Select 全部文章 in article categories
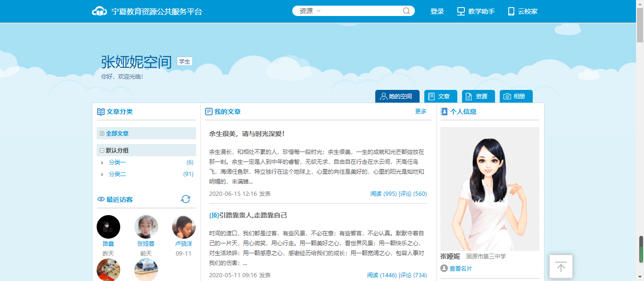This screenshot has width=644, height=281. pos(117,134)
